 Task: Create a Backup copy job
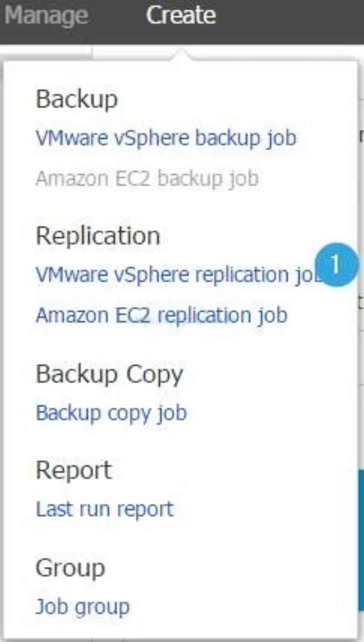[x=111, y=413]
